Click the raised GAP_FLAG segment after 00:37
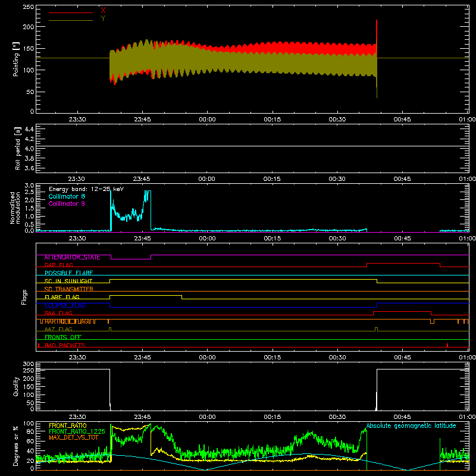 point(403,264)
